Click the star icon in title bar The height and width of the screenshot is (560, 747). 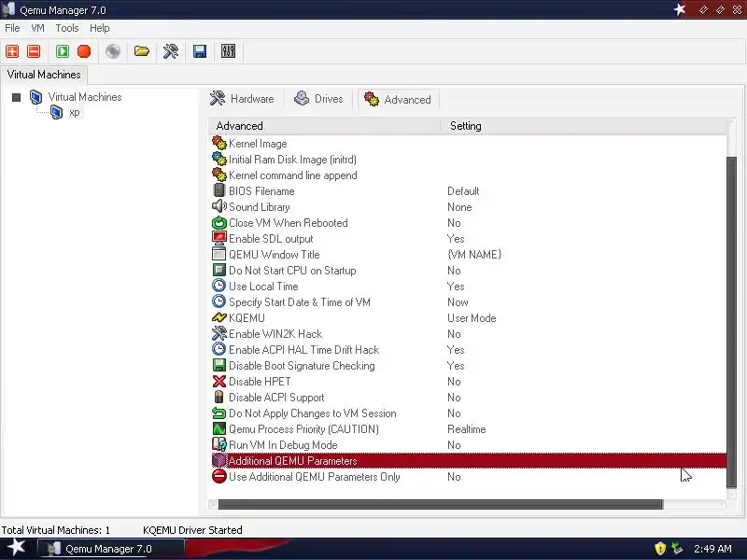point(680,9)
